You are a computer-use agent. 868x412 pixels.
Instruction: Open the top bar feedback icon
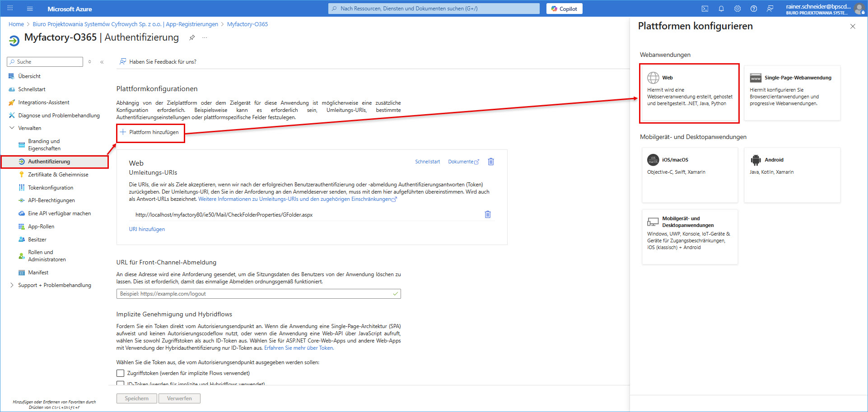click(x=770, y=9)
